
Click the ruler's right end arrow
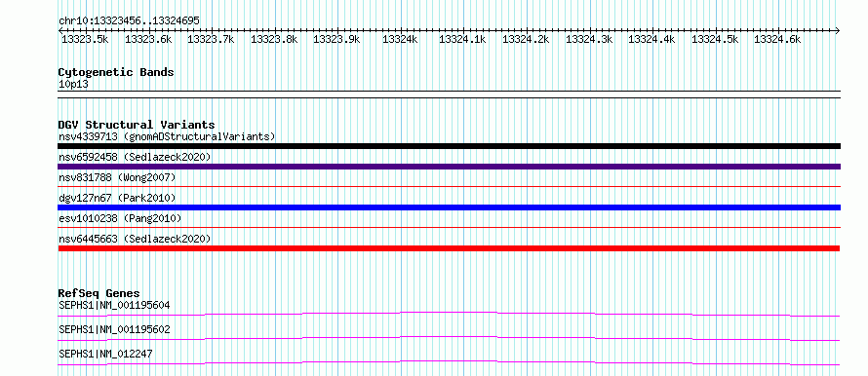(838, 30)
